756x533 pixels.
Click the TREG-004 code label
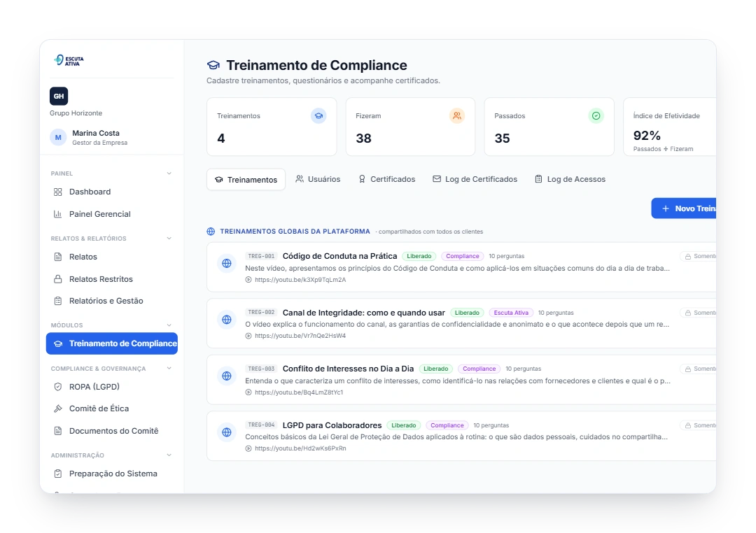261,425
